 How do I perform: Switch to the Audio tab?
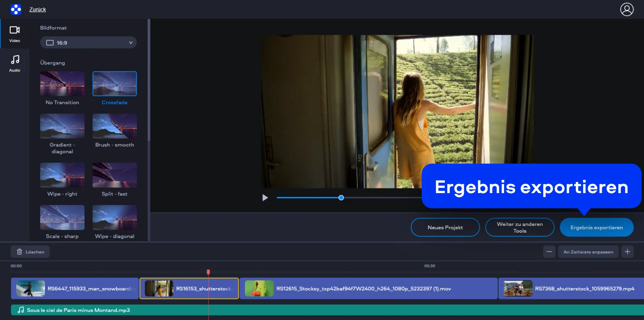[x=15, y=63]
